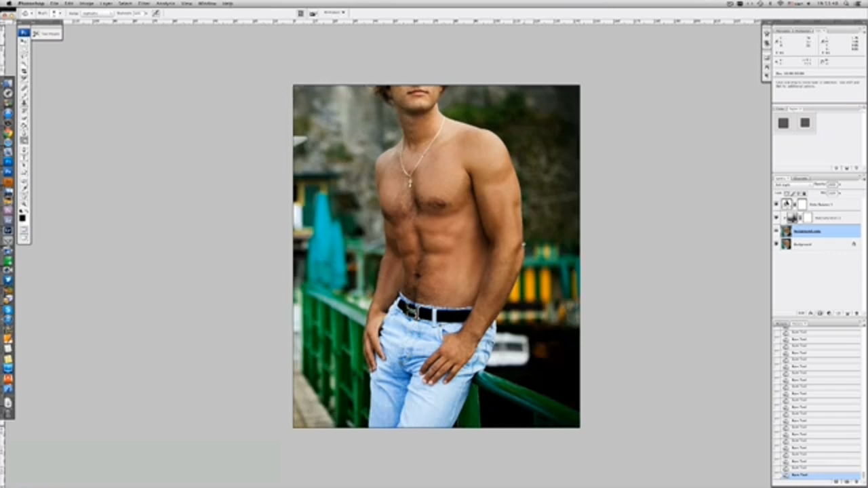Toggle Lock position in the Layers panel
The height and width of the screenshot is (488, 868).
798,193
